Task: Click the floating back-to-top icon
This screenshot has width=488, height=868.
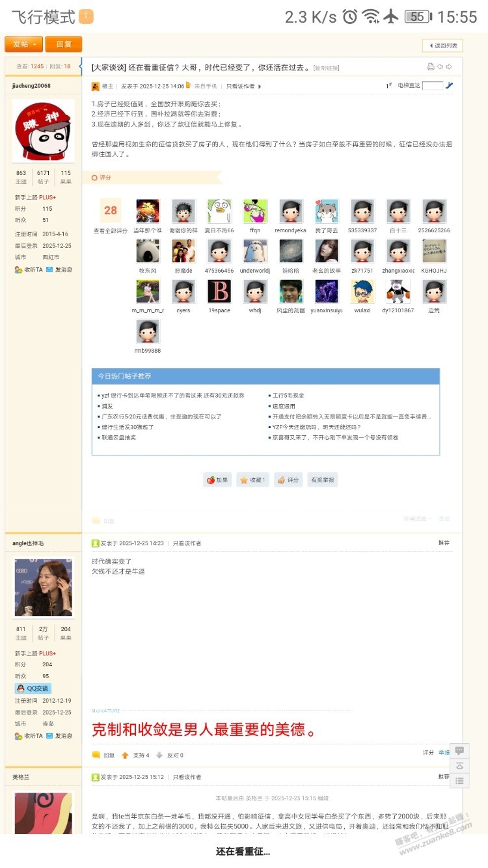Action: 459,766
